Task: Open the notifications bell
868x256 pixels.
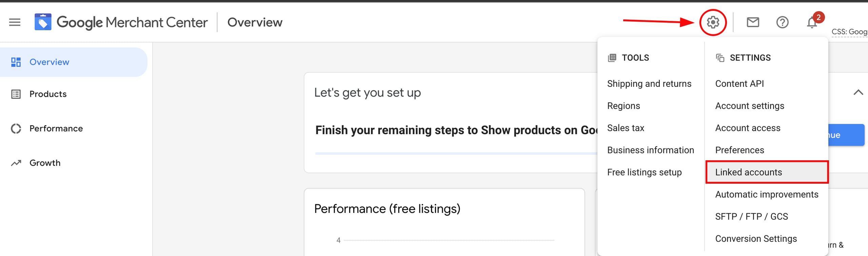Action: [x=812, y=22]
